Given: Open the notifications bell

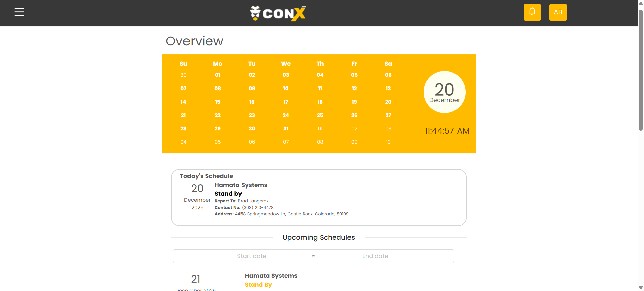Looking at the screenshot, I should point(532,12).
